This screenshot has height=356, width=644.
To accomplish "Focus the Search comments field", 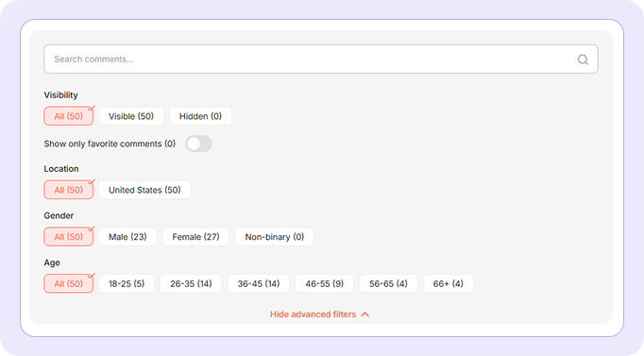I will 321,59.
